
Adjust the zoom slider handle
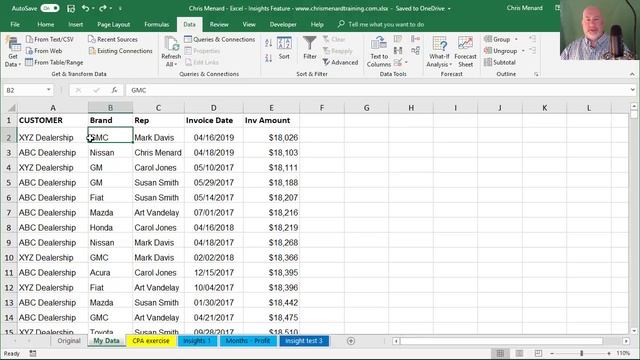click(582, 353)
